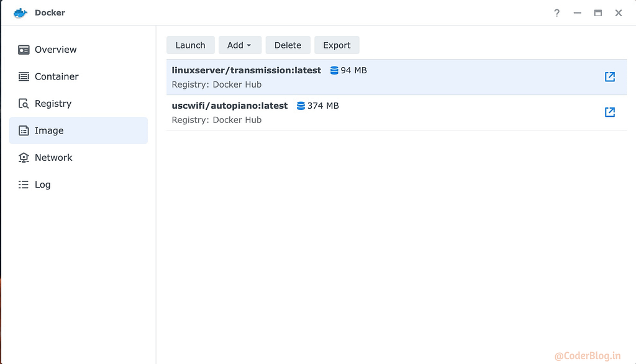Close the Docker window
The height and width of the screenshot is (364, 636).
pos(619,13)
